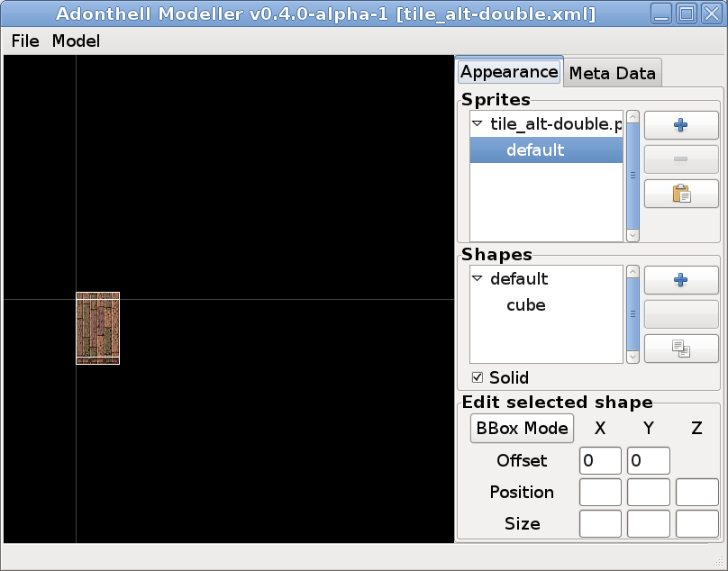Click the Offset X input field

click(600, 460)
